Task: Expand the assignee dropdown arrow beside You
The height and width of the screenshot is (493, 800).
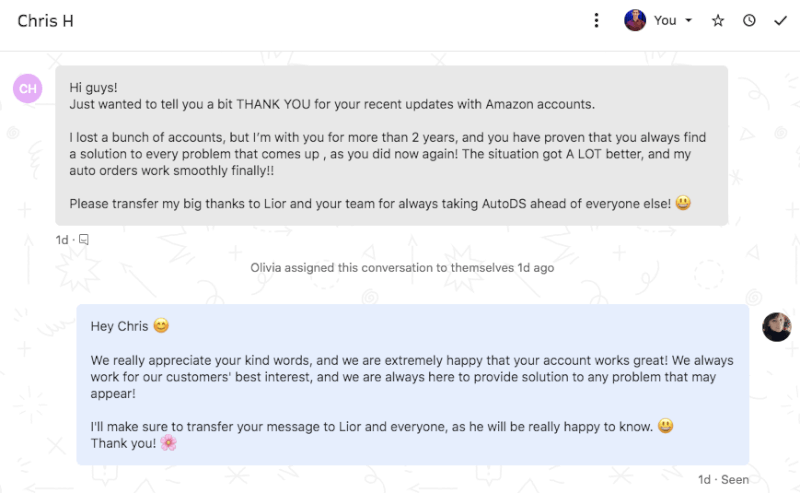Action: pos(688,20)
